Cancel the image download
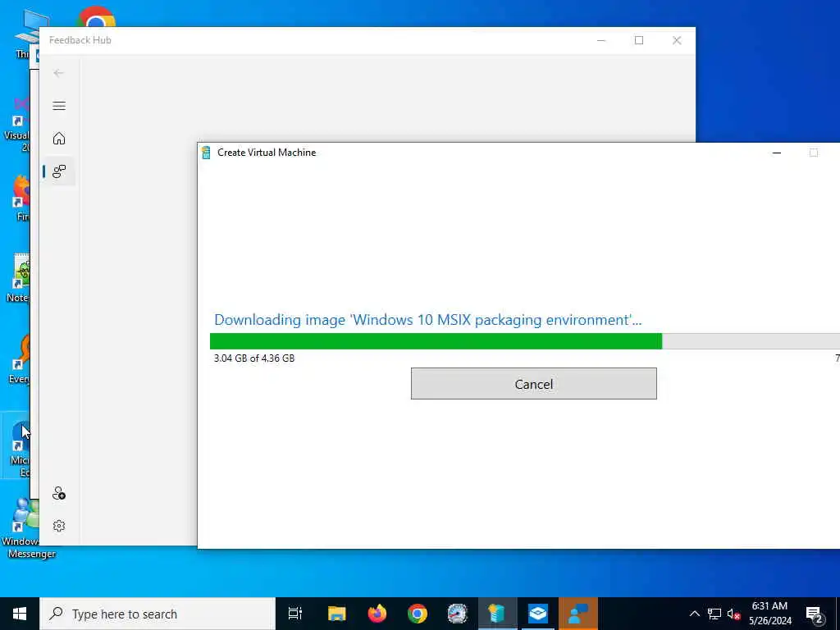The width and height of the screenshot is (840, 630). click(x=533, y=384)
